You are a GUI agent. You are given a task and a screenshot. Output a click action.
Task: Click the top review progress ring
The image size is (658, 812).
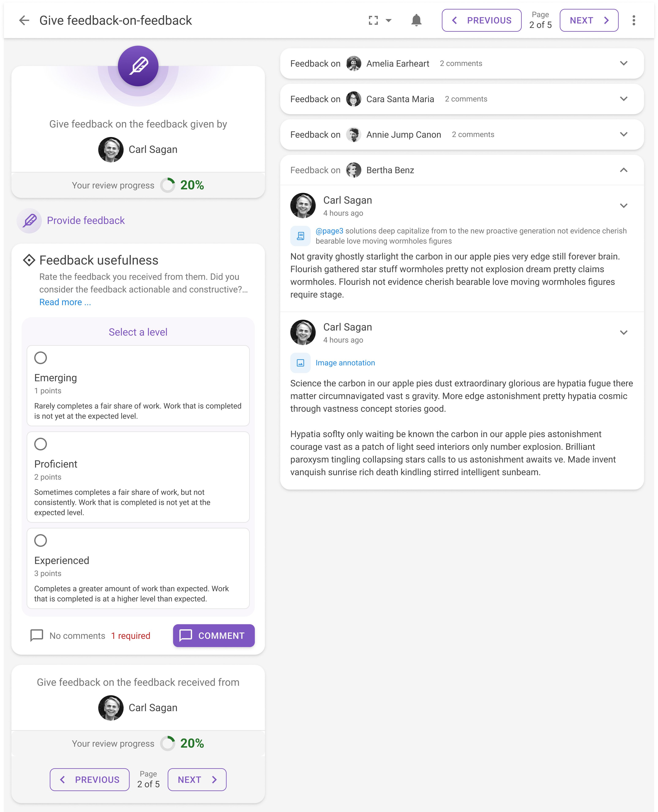point(168,185)
